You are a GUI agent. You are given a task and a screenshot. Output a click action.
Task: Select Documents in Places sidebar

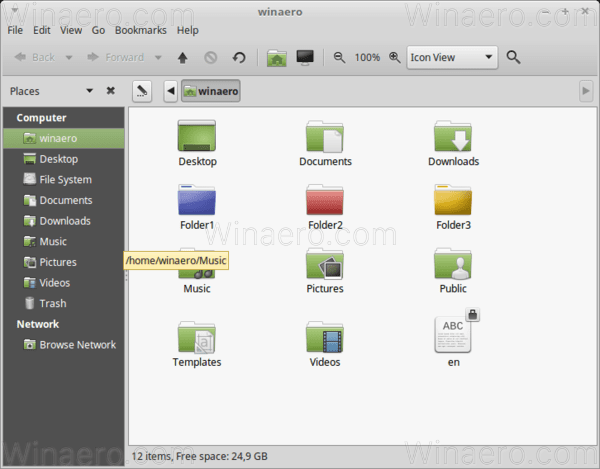click(64, 200)
